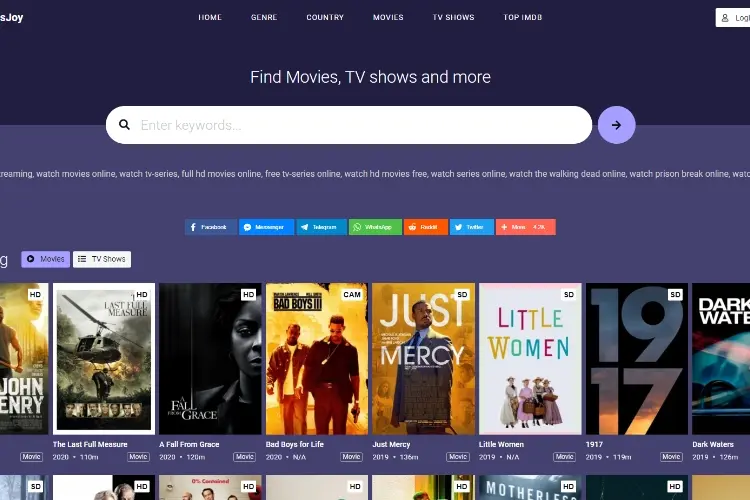750x500 pixels.
Task: Share via the Twitter button
Action: point(472,227)
